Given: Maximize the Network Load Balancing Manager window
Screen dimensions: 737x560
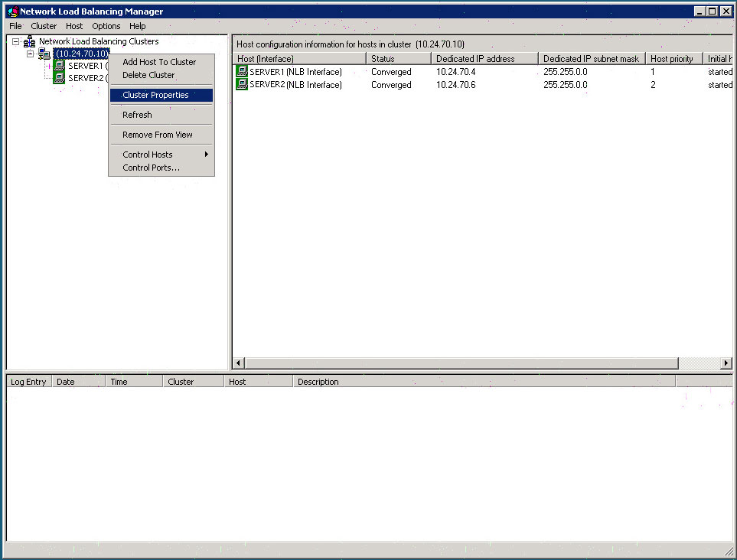Looking at the screenshot, I should [713, 11].
